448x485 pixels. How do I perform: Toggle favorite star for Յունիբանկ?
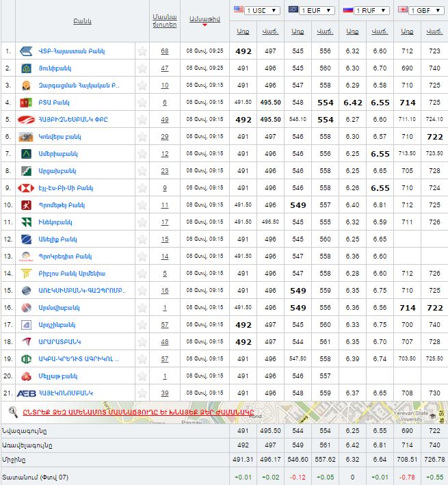[142, 68]
